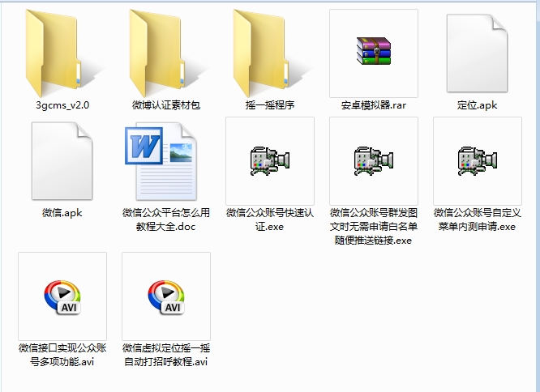Click name 微信公众账号群发图文时无需申请白名单随便推送链接.exe

tap(374, 226)
